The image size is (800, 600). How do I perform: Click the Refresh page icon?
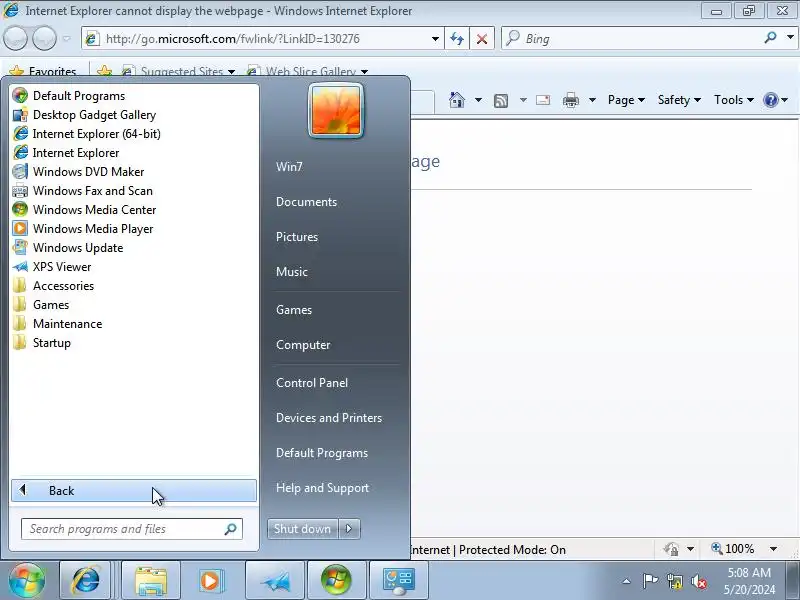(457, 39)
